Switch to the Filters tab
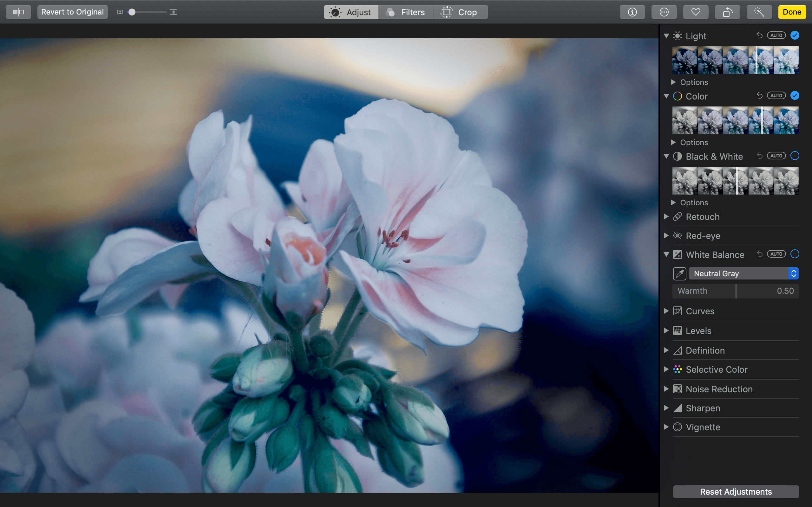Screen dimensions: 812x507 406,12
